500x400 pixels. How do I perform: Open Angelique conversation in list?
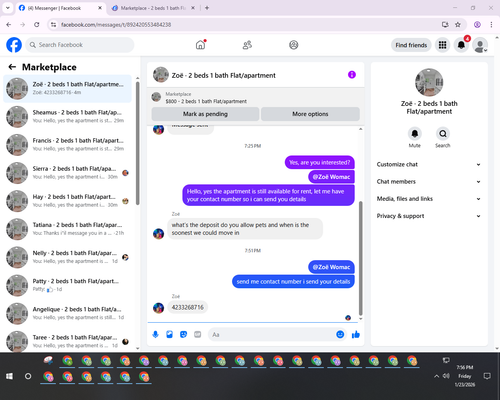pos(68,313)
